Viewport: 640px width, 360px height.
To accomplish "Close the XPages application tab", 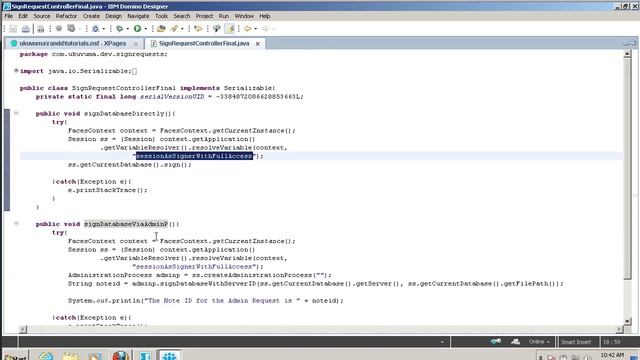I will [x=136, y=43].
